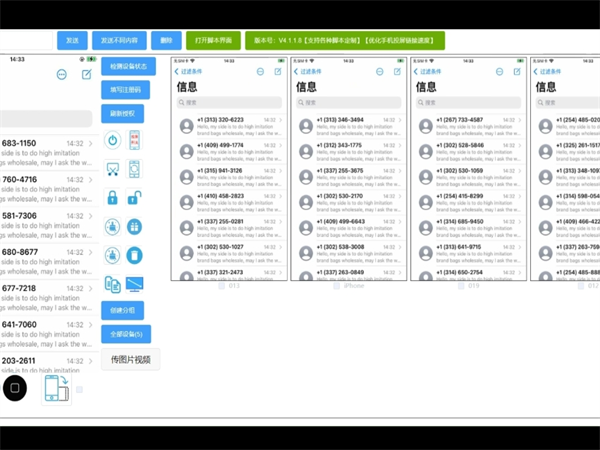Click the 传图片视频 button
This screenshot has height=450, width=600.
[x=130, y=358]
